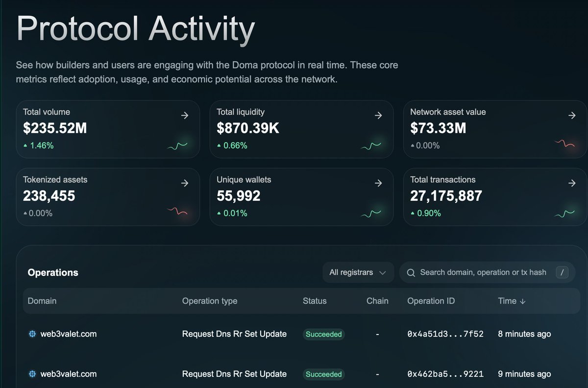This screenshot has width=588, height=388.
Task: Click globe icon beside web3valet.com, 8 minutes ago
Action: tap(32, 334)
